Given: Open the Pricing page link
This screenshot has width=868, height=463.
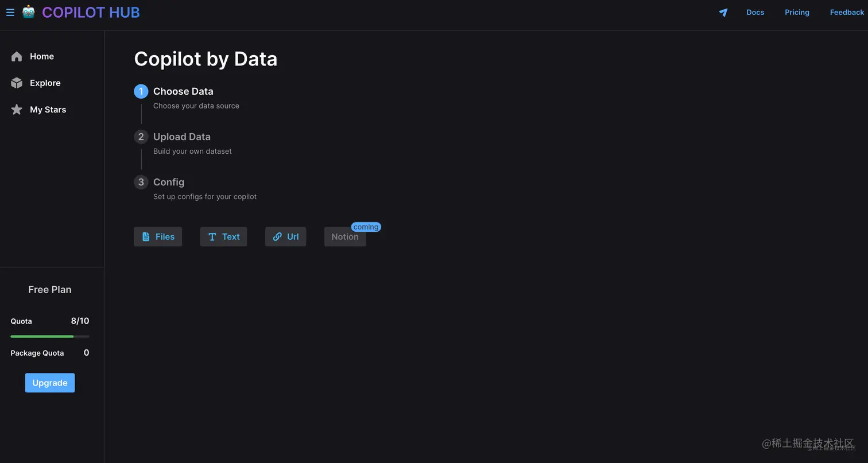Looking at the screenshot, I should [797, 13].
